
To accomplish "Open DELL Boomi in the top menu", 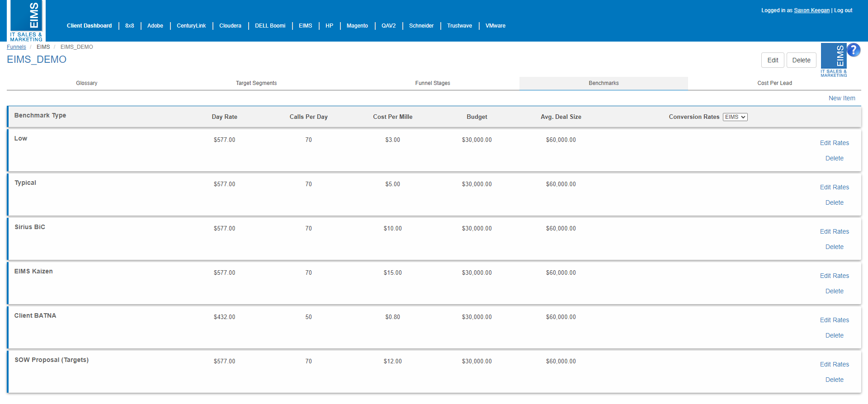I will (x=270, y=26).
